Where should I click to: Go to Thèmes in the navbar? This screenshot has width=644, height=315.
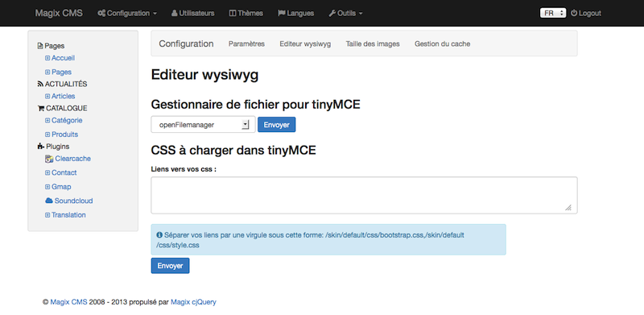pos(246,13)
